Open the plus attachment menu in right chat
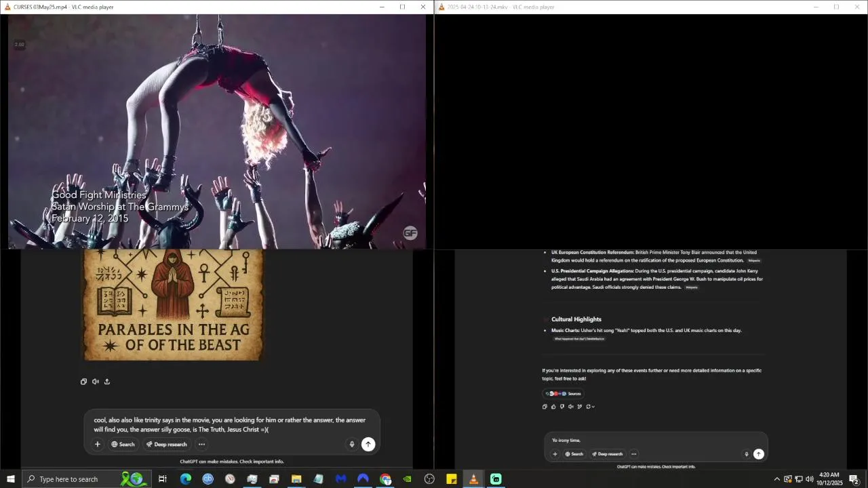 [555, 454]
